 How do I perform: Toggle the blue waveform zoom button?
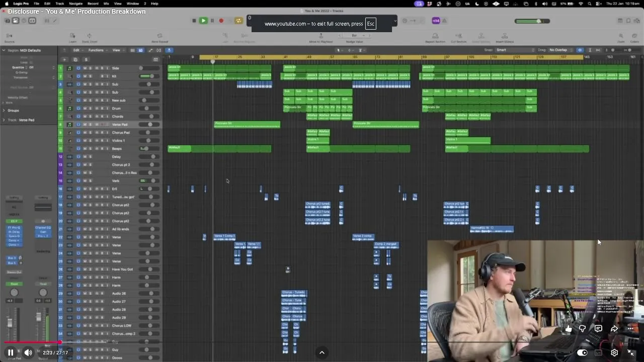pos(580,50)
